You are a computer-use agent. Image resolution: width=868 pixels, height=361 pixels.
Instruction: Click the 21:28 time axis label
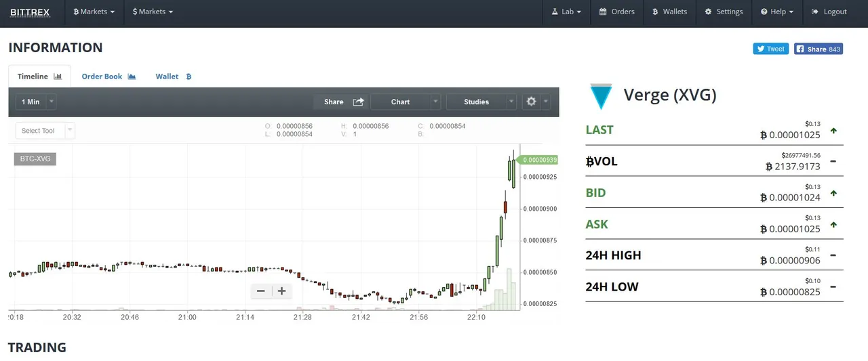tap(303, 317)
